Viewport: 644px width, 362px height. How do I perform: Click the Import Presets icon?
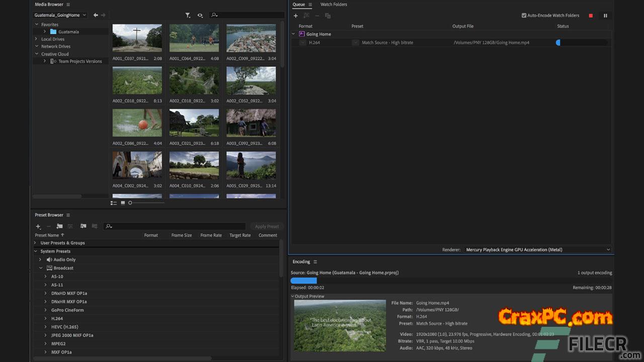[83, 227]
